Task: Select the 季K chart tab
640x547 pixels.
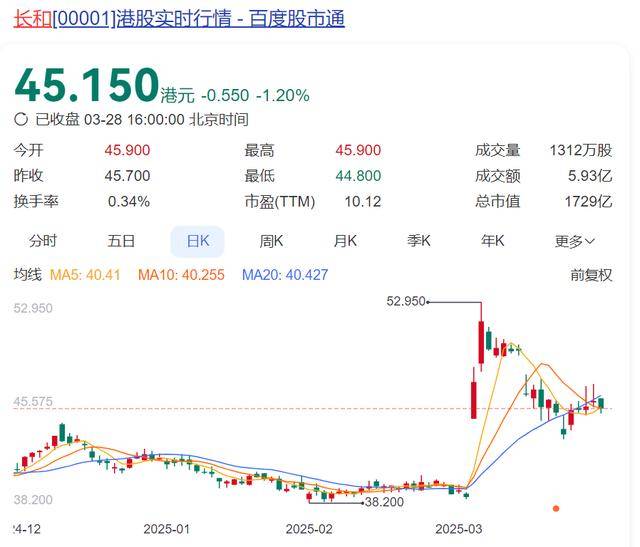Action: pos(419,241)
